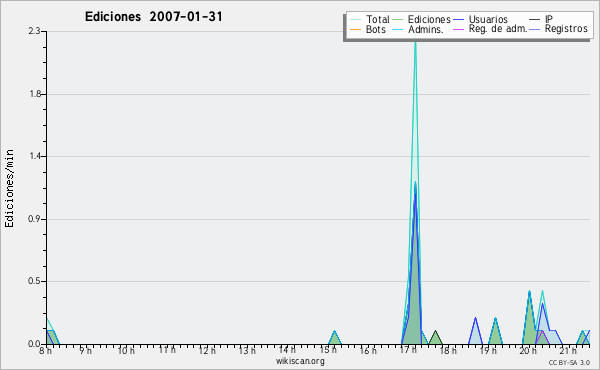Click the 'Ediciones/min' y-axis label
The image size is (600, 370).
pyautogui.click(x=9, y=188)
